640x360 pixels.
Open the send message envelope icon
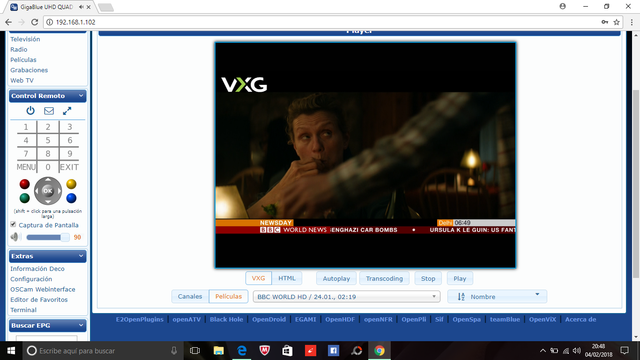coord(49,111)
